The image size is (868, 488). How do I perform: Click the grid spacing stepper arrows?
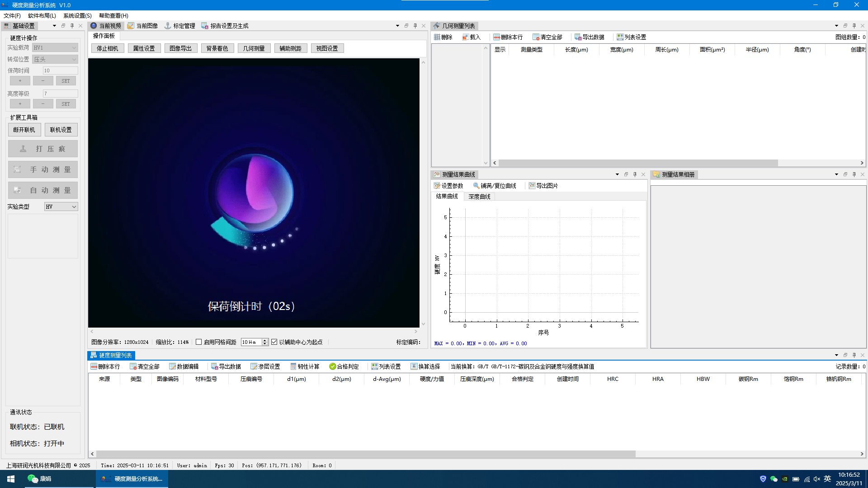tap(265, 342)
